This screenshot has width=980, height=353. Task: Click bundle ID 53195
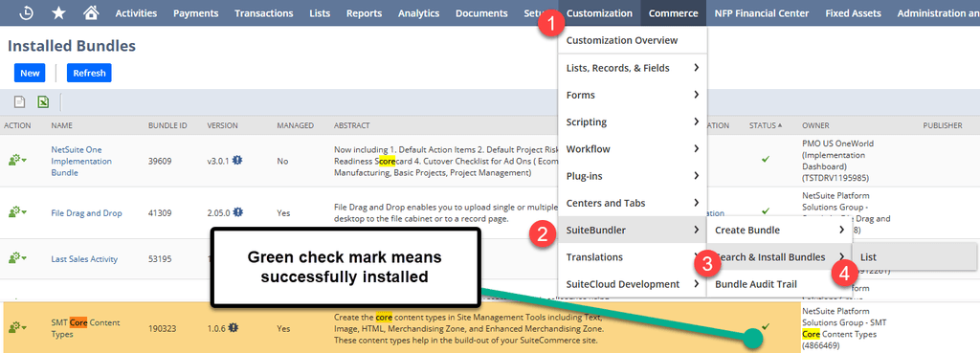[x=160, y=258]
